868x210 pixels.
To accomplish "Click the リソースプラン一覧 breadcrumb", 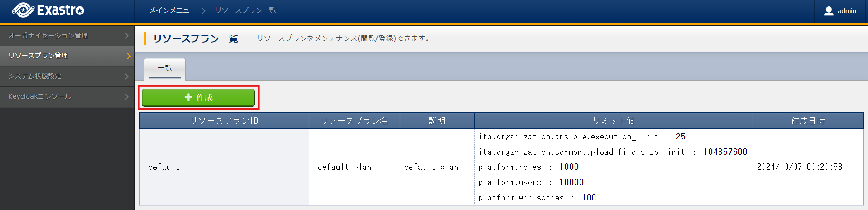I will [x=245, y=10].
